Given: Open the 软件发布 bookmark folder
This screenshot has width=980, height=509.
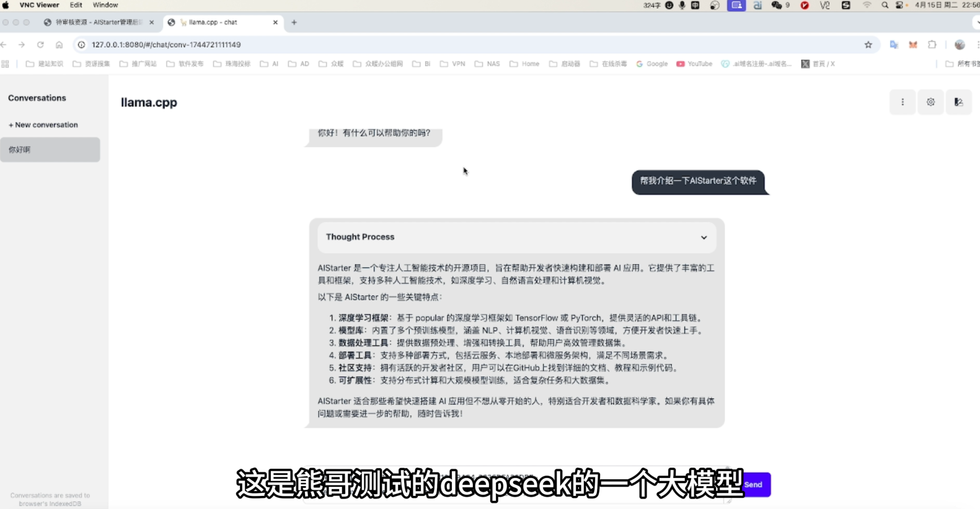Looking at the screenshot, I should pyautogui.click(x=185, y=64).
